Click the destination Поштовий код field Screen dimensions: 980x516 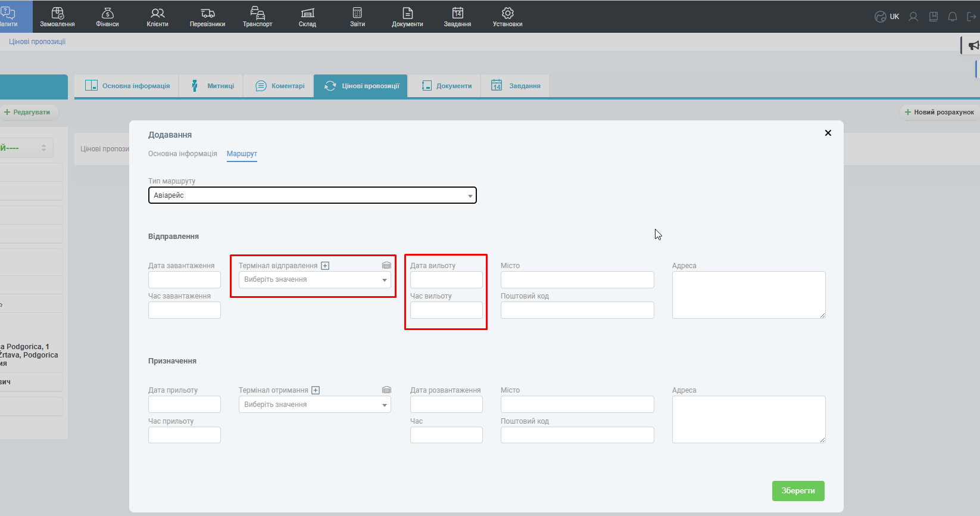(x=578, y=435)
